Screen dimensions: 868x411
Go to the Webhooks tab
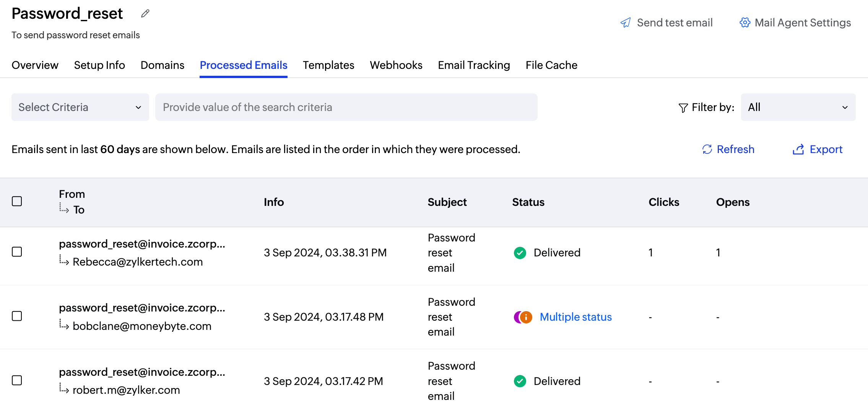396,65
